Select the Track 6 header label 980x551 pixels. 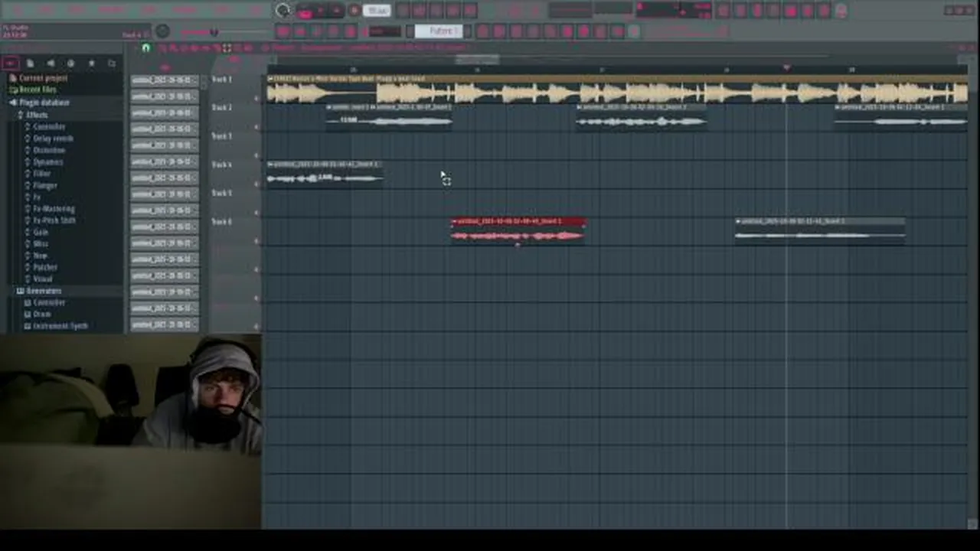click(x=221, y=222)
